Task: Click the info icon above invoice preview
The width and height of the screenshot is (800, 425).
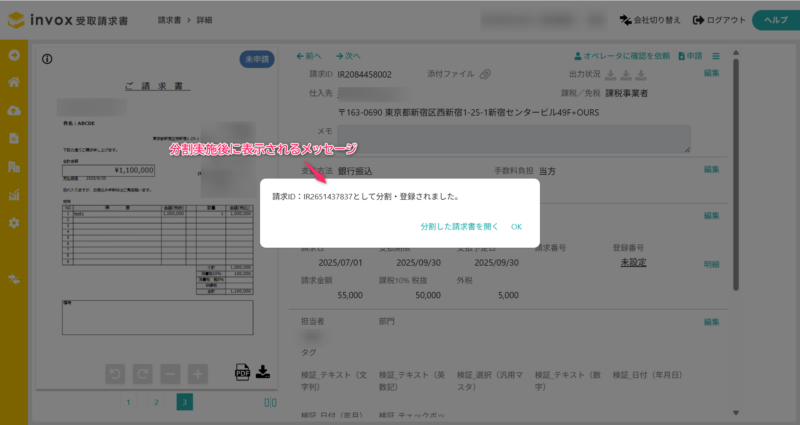Action: click(x=47, y=59)
